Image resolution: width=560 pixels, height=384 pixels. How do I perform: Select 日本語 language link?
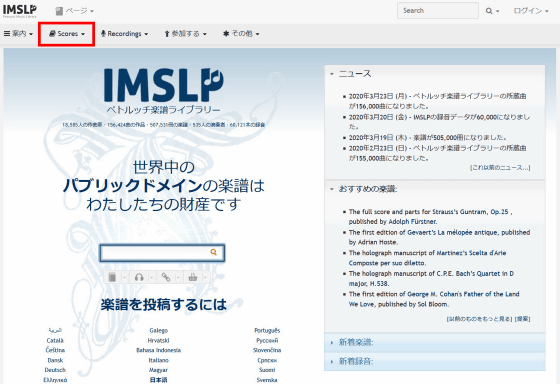click(x=159, y=380)
